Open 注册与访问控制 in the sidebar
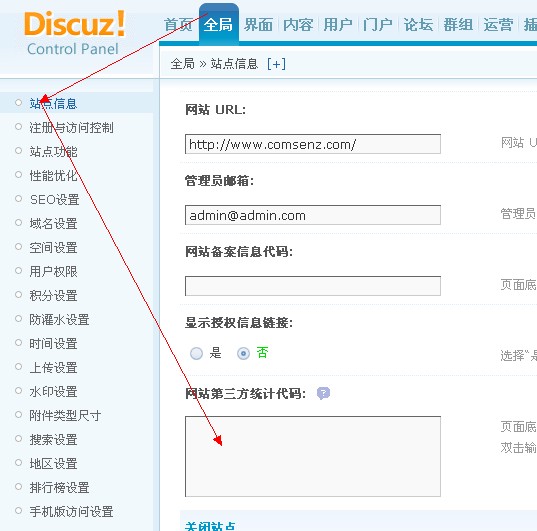Viewport: 537px width, 531px height. (x=71, y=128)
